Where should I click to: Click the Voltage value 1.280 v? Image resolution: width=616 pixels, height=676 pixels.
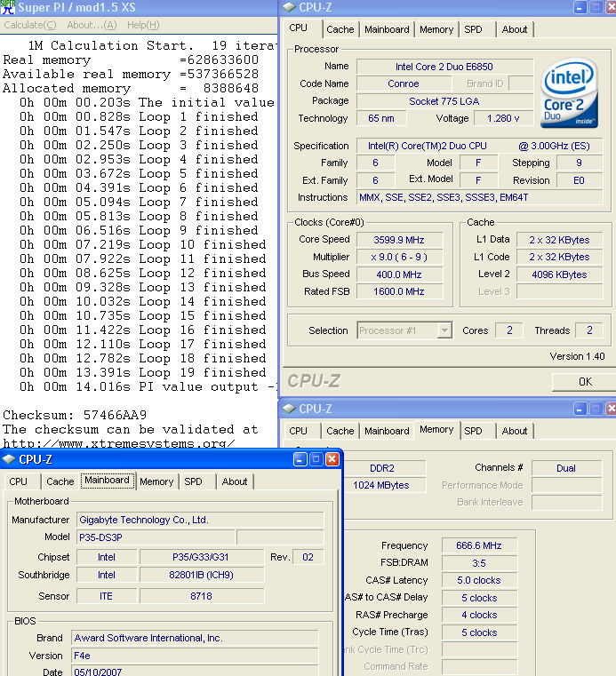(503, 118)
